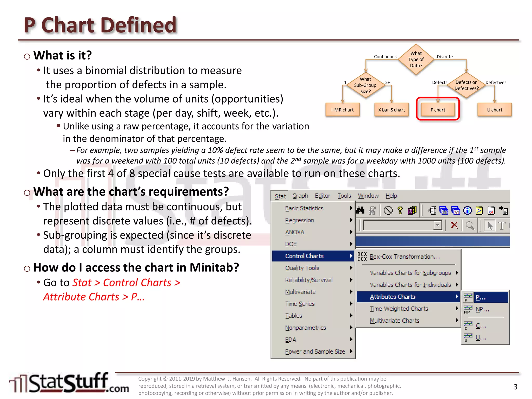
Task: Click the blue Project info icon
Action: 467,210
